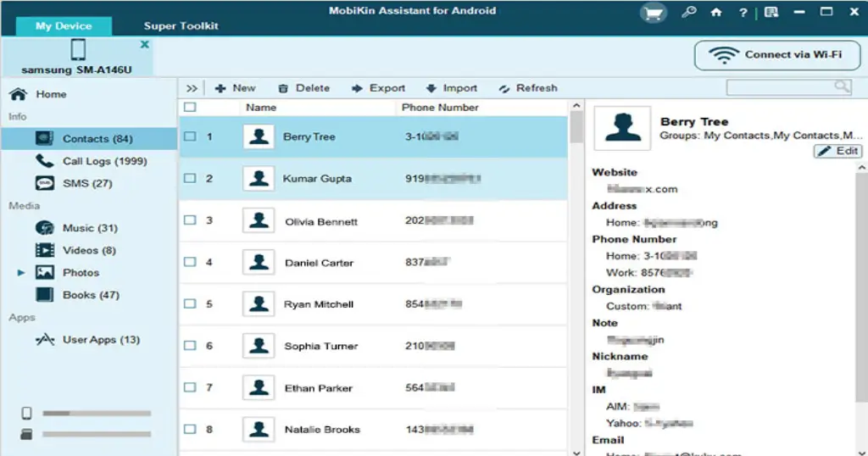The image size is (868, 456).
Task: Click the Phone Number column header
Action: pos(440,108)
